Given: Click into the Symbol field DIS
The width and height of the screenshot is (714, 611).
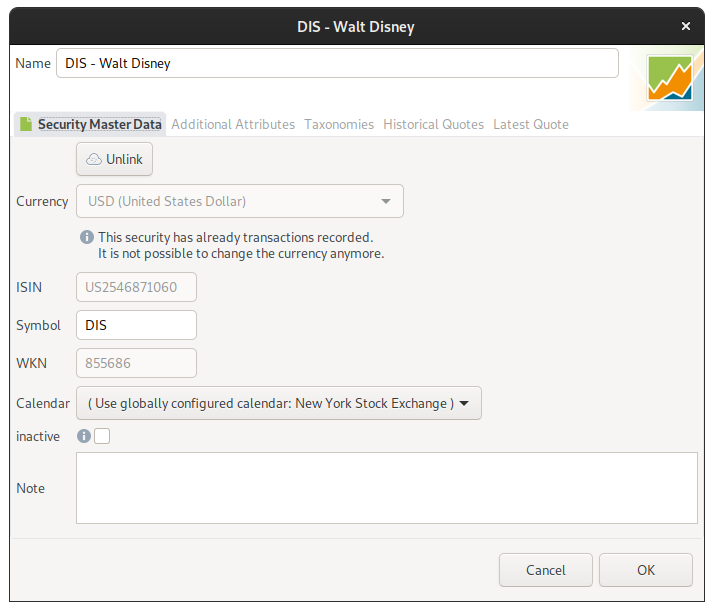Looking at the screenshot, I should 137,325.
